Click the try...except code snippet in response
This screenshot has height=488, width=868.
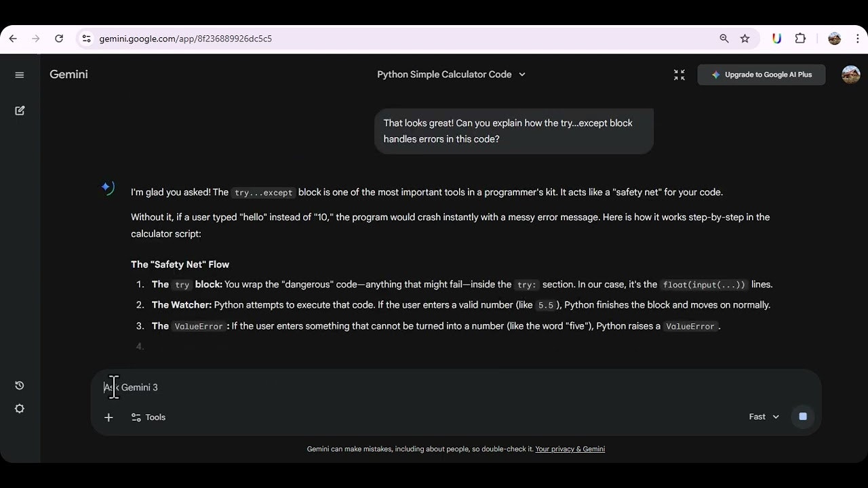pyautogui.click(x=263, y=192)
